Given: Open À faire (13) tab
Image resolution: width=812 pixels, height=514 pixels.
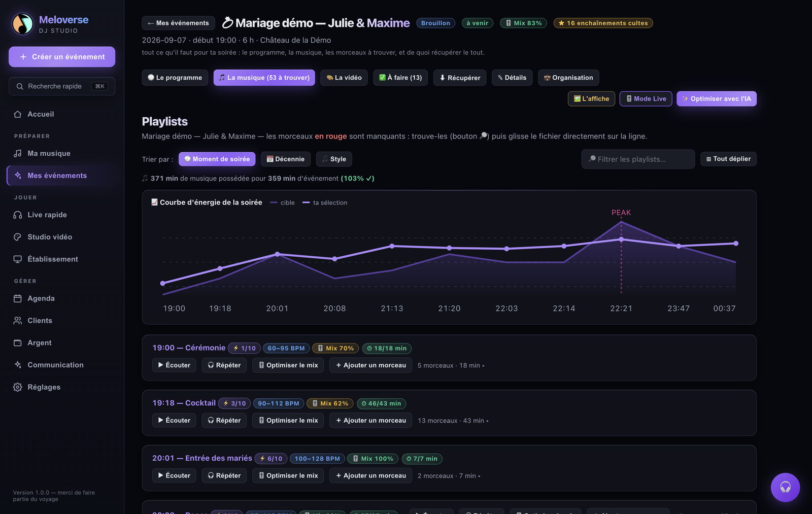Looking at the screenshot, I should click(400, 78).
